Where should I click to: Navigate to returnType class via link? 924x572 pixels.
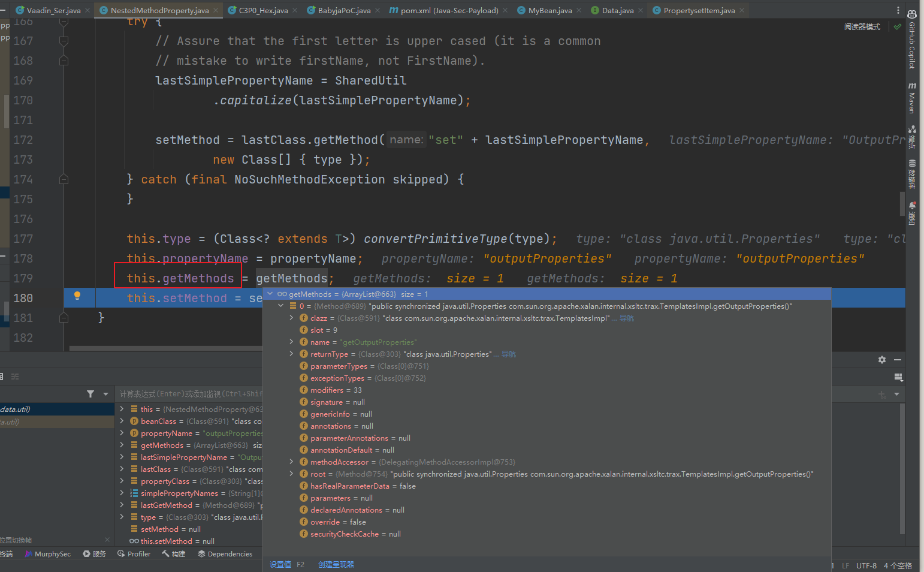pos(509,354)
